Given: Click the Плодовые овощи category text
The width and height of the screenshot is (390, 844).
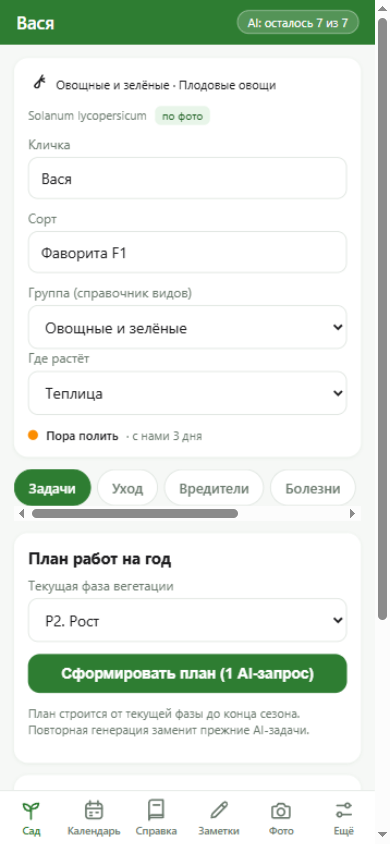Looking at the screenshot, I should tap(227, 85).
